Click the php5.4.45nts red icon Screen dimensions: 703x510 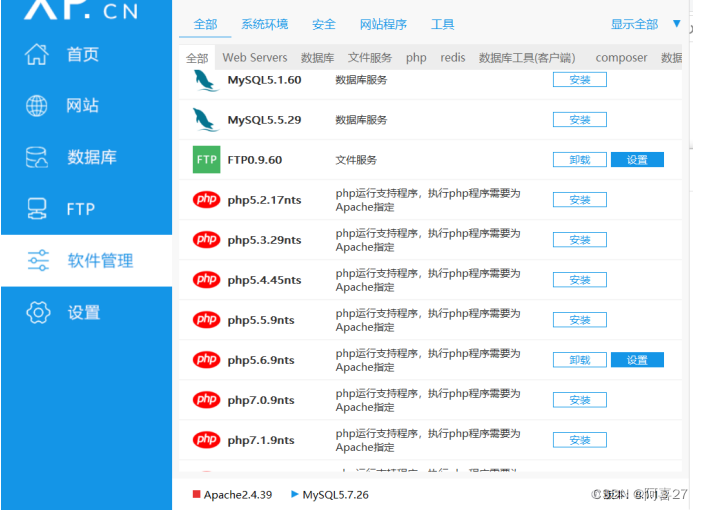click(x=206, y=280)
